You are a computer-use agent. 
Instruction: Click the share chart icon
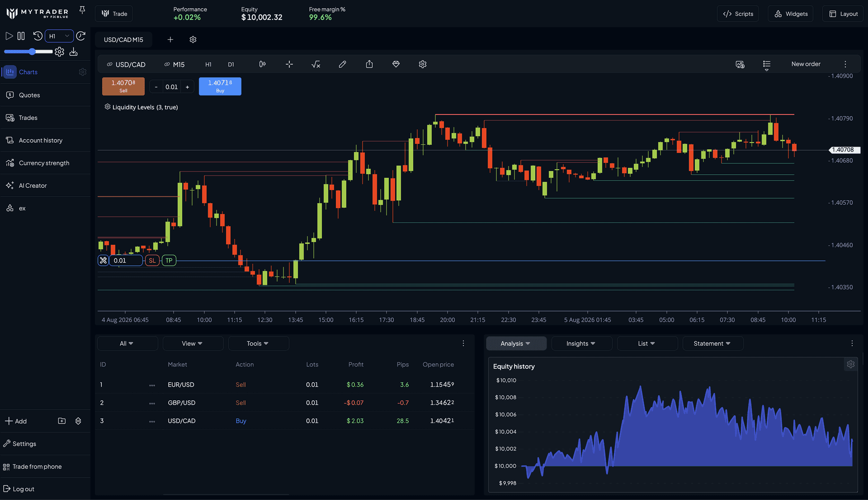(369, 64)
